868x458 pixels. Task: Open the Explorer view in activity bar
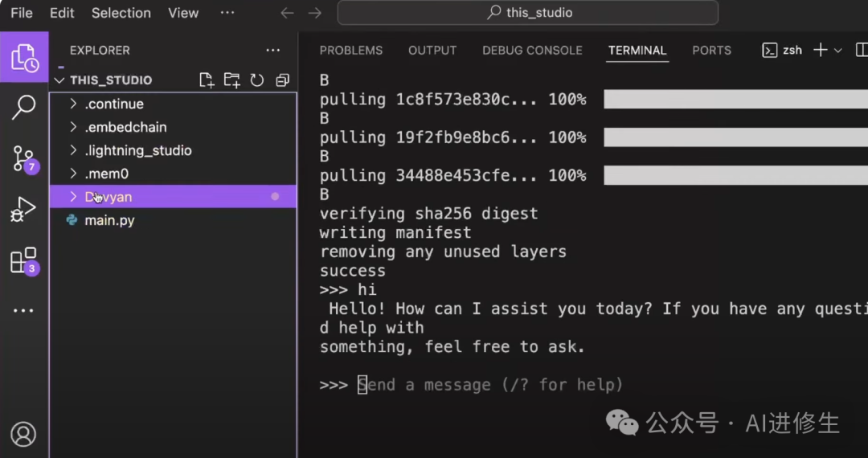tap(24, 58)
